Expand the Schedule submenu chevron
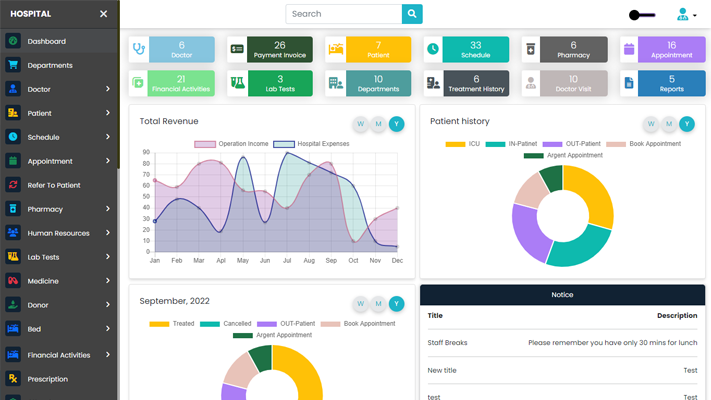The width and height of the screenshot is (711, 400). coord(107,137)
